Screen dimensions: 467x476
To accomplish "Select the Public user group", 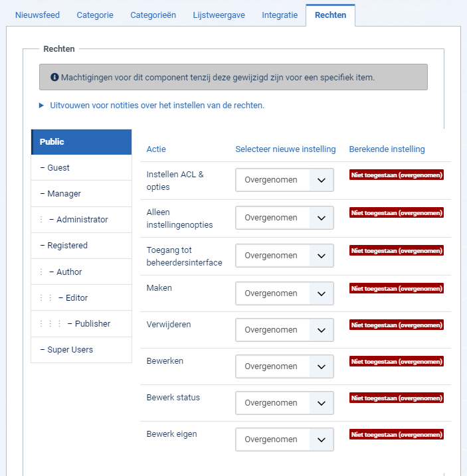I will click(82, 142).
